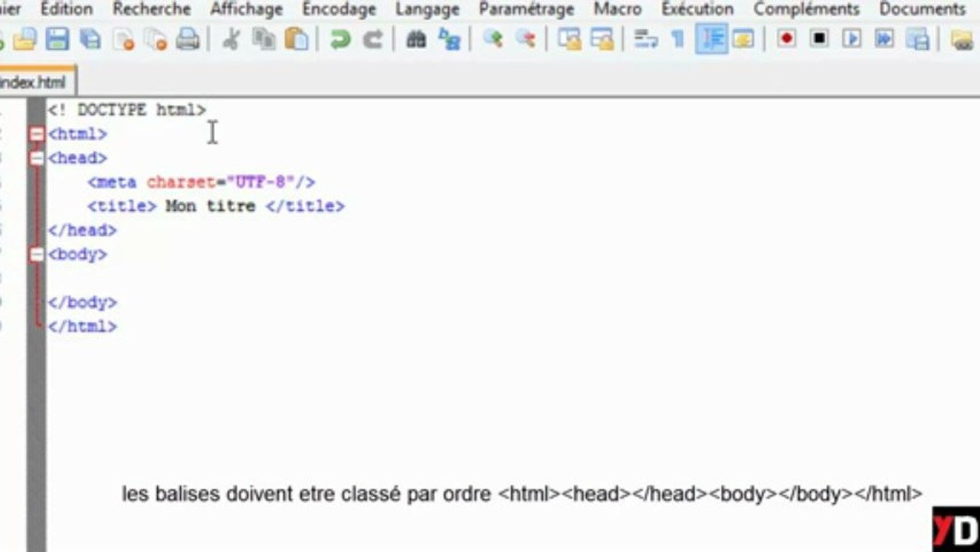Click the "Mon titre" title text
980x552 pixels.
coord(210,206)
